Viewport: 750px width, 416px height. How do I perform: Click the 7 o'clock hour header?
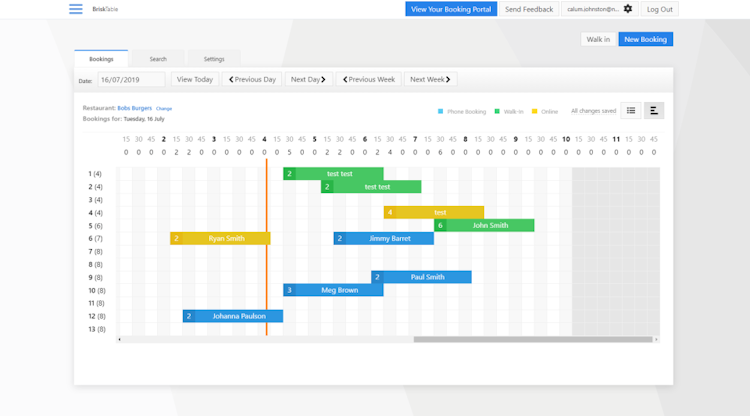pyautogui.click(x=415, y=139)
